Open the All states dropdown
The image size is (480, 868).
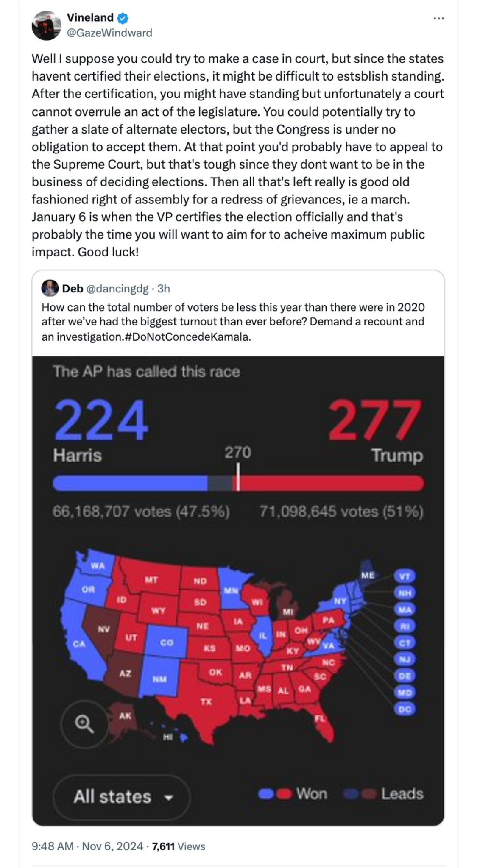coord(122,797)
